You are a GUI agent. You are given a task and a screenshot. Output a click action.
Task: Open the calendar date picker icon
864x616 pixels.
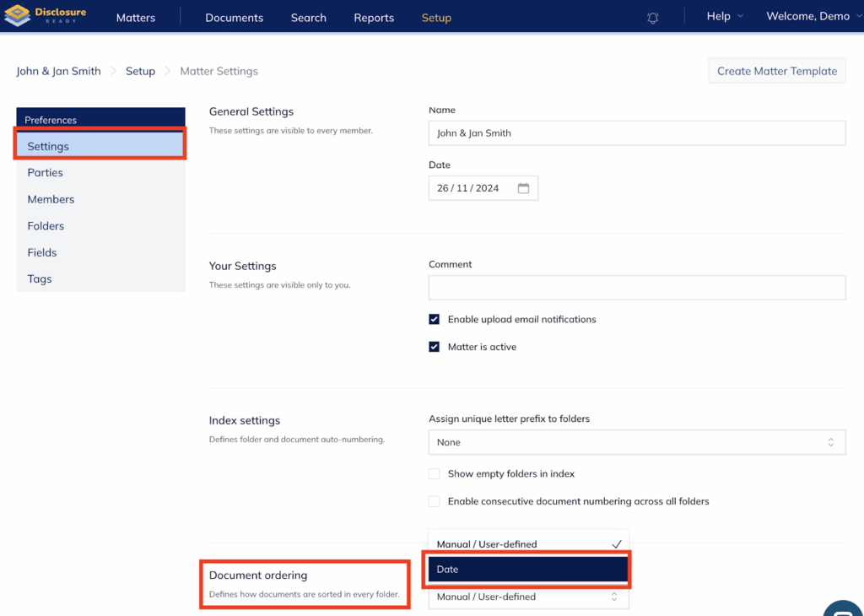pyautogui.click(x=523, y=188)
